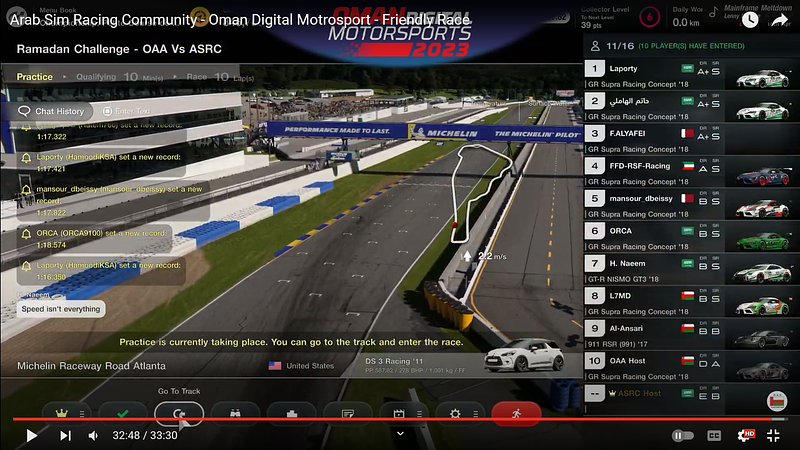Click the '10 PLAYER(S) HAVE ENTERED' text
This screenshot has width=800, height=450.
(x=691, y=46)
